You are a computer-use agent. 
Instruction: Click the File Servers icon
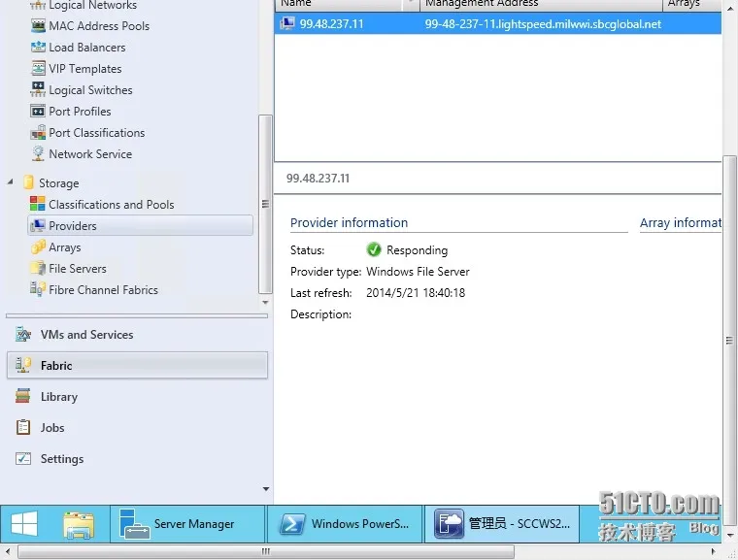(38, 268)
